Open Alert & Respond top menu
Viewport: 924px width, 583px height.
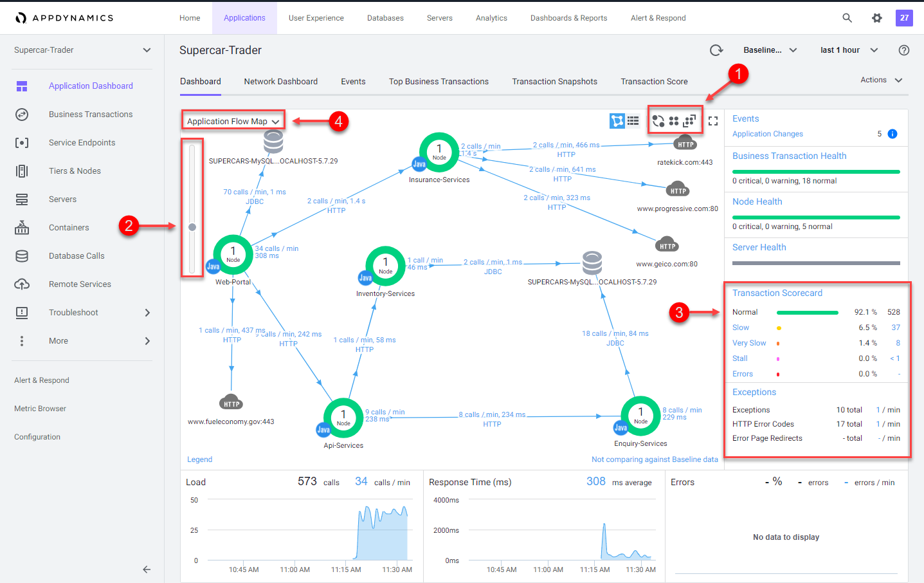(658, 18)
